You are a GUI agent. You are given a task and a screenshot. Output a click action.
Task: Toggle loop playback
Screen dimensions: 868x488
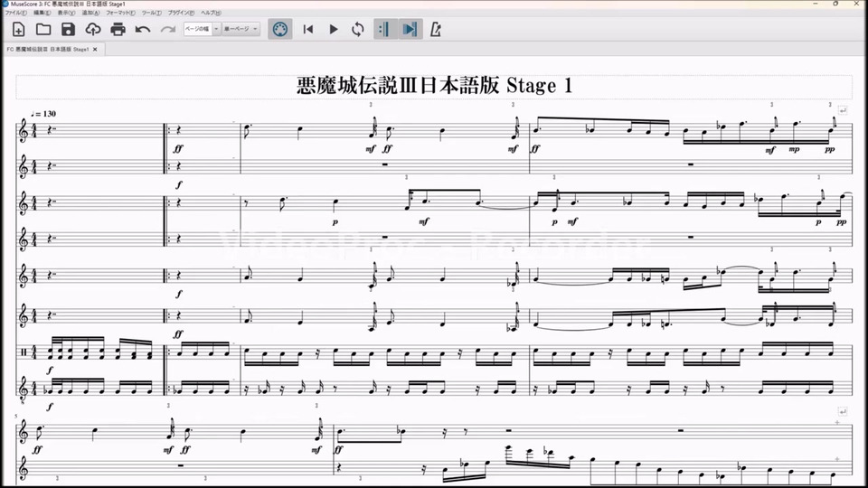[358, 29]
